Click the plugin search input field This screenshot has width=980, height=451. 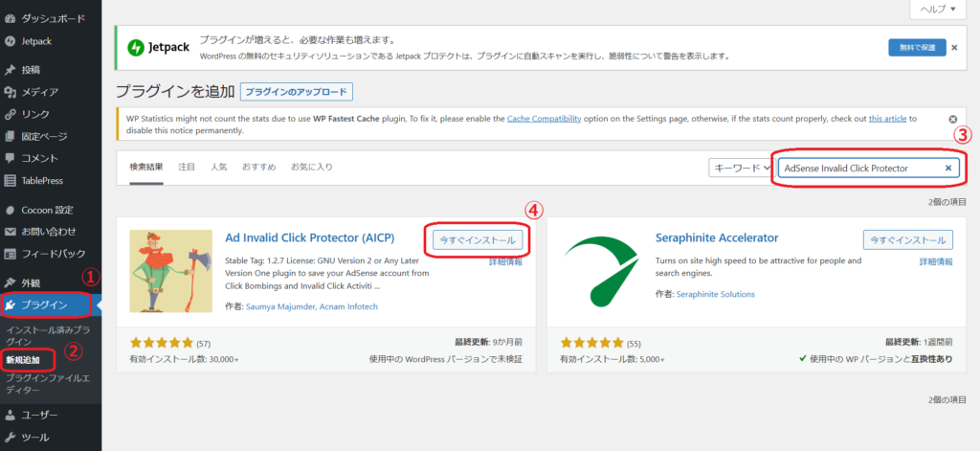click(868, 168)
